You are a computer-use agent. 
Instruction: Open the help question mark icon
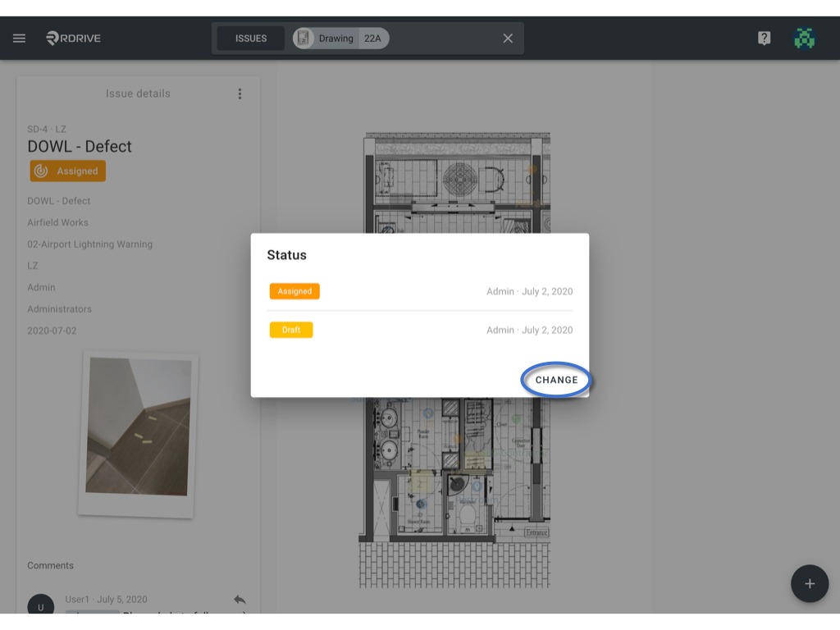click(x=764, y=38)
